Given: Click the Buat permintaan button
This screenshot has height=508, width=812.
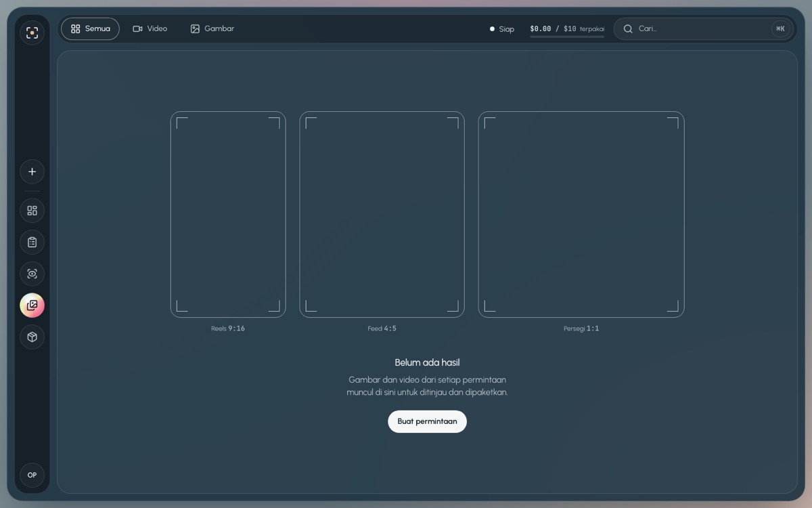Looking at the screenshot, I should pyautogui.click(x=427, y=421).
